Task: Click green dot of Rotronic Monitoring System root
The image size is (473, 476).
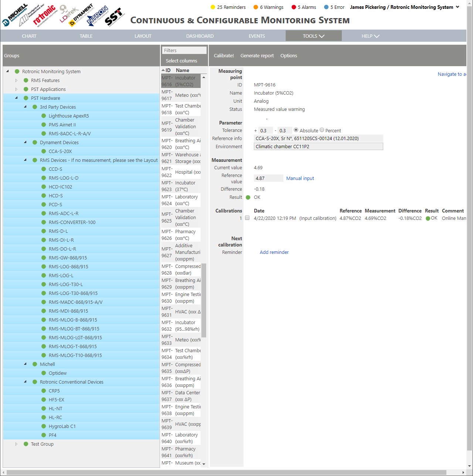Action: pyautogui.click(x=17, y=71)
